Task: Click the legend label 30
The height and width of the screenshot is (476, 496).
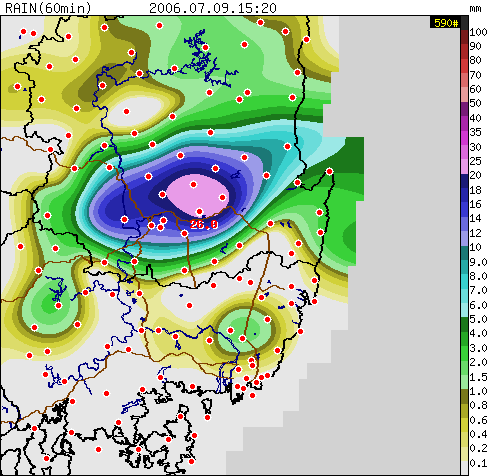Action: tap(475, 147)
